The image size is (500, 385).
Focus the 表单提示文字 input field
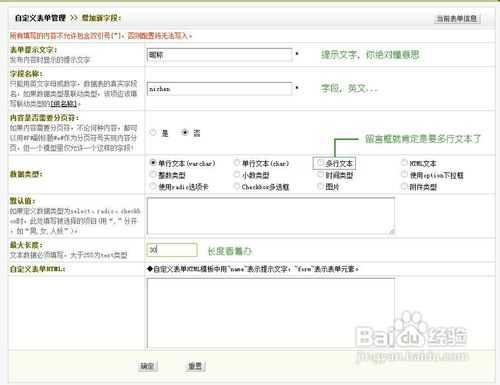pyautogui.click(x=219, y=55)
